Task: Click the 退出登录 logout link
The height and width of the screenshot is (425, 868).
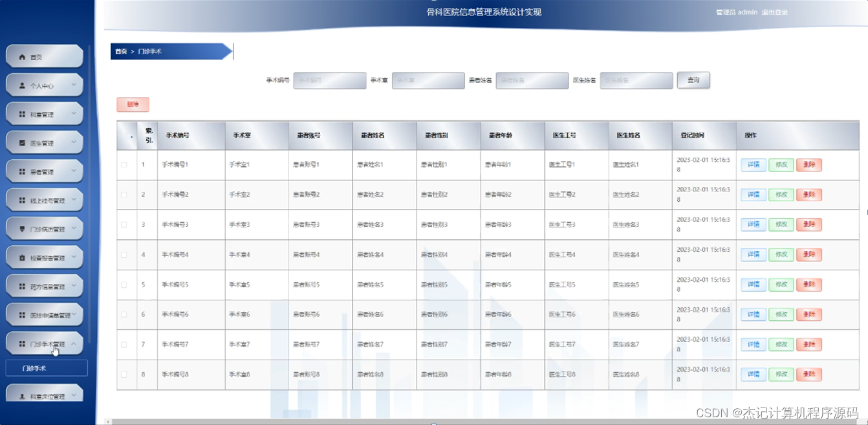Action: [x=774, y=12]
